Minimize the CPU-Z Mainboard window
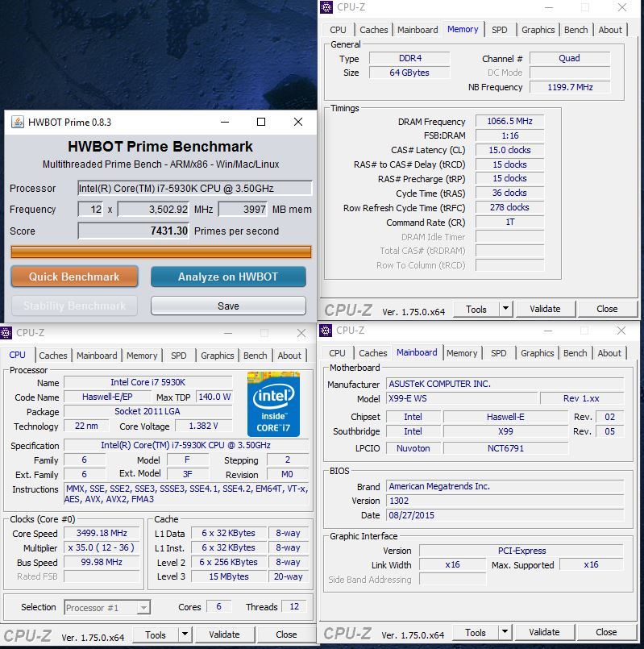644x649 pixels. click(x=548, y=331)
